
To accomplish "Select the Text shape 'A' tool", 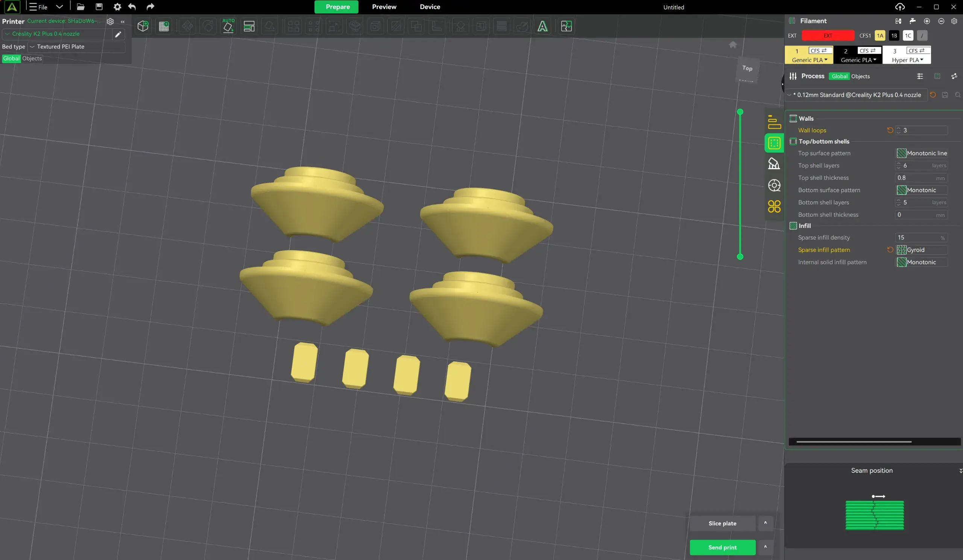I will tap(542, 26).
